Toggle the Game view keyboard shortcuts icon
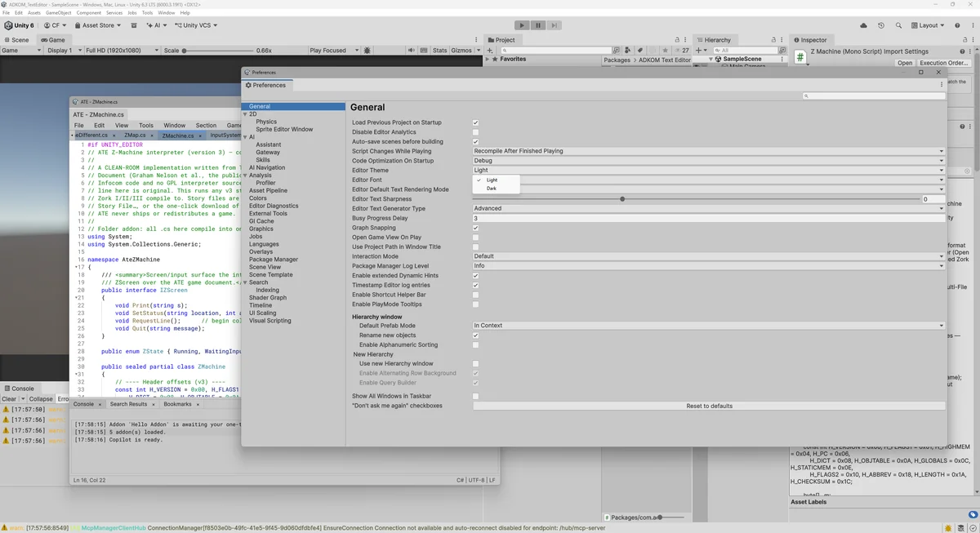Image resolution: width=980 pixels, height=533 pixels. (425, 51)
